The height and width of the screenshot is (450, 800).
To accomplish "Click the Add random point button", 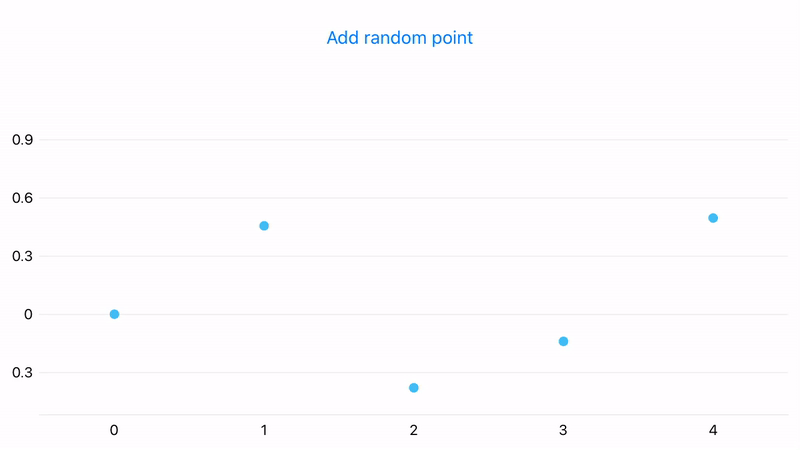I will [399, 38].
